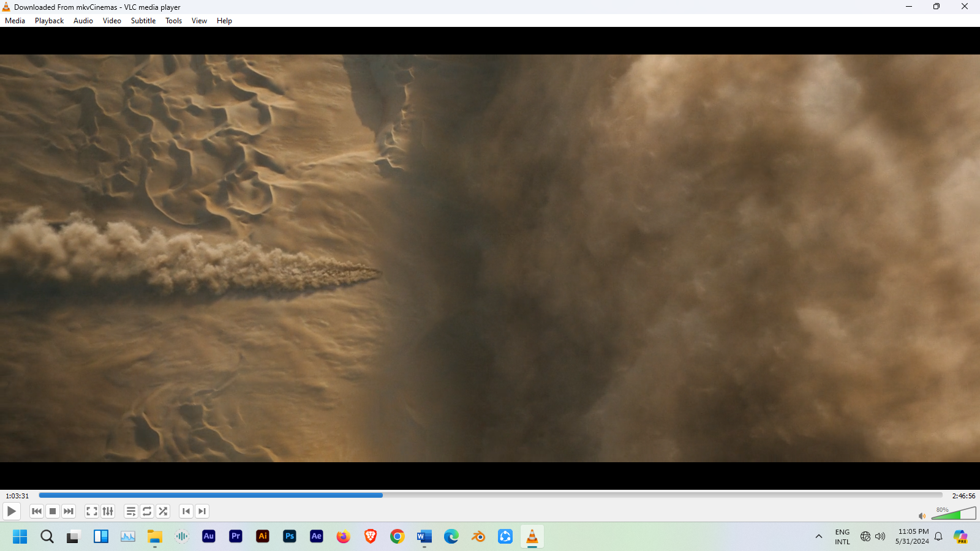The image size is (980, 551).
Task: Open Task View on the taskbar
Action: (74, 536)
